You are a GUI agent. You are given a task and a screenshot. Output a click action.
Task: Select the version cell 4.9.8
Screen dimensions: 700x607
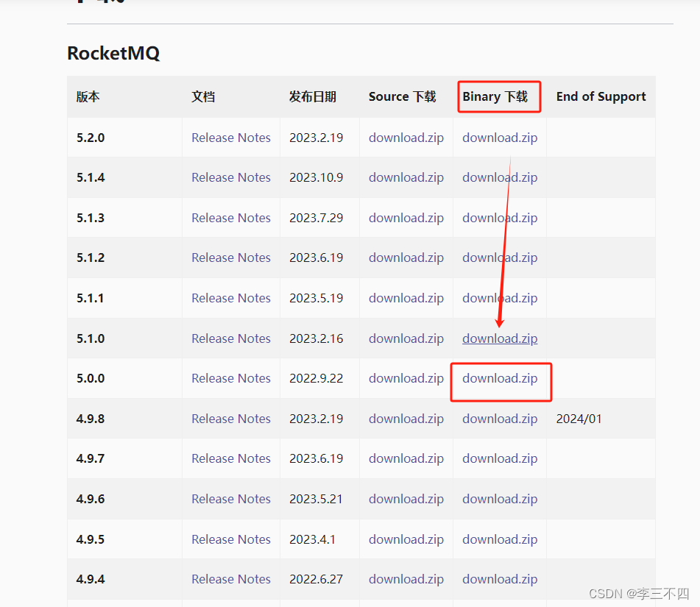(91, 419)
